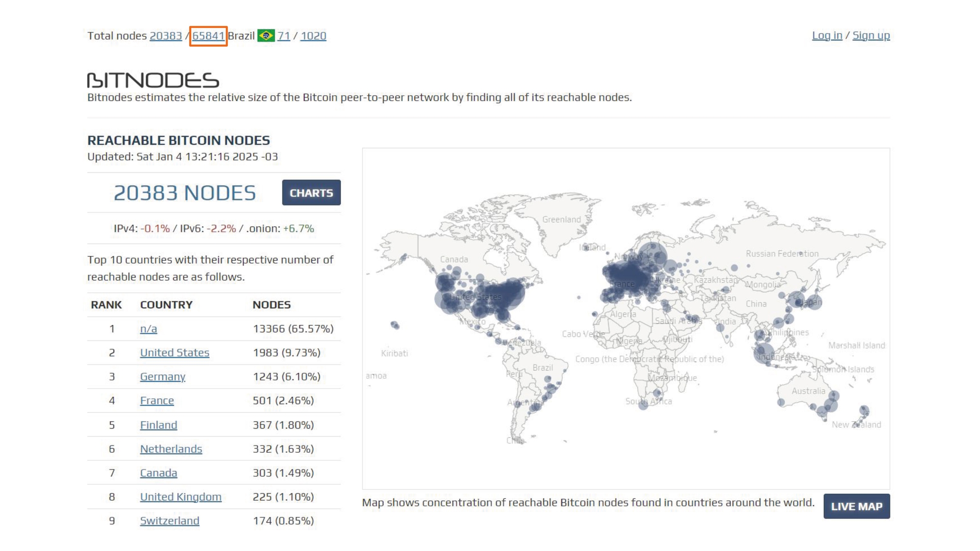980x551 pixels.
Task: Open the France country link
Action: point(157,400)
